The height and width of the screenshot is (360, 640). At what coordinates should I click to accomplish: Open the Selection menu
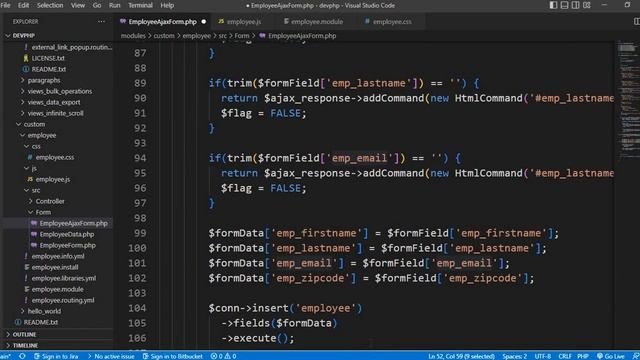[x=50, y=5]
